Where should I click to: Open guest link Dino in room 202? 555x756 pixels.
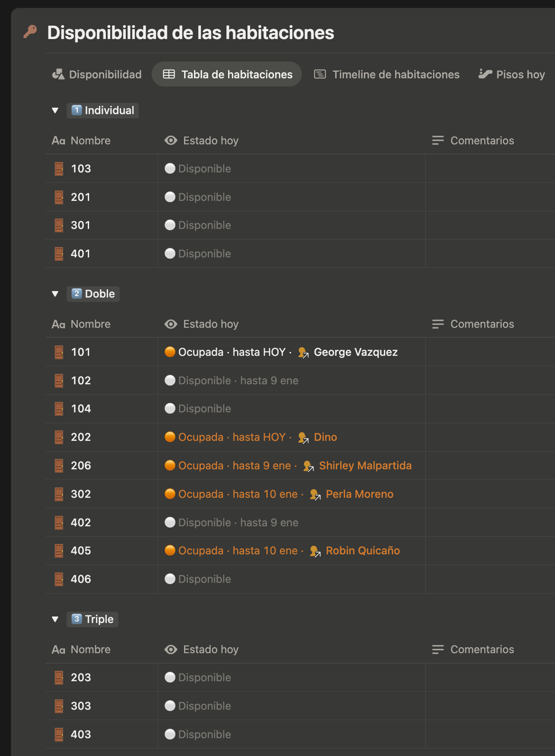point(325,437)
